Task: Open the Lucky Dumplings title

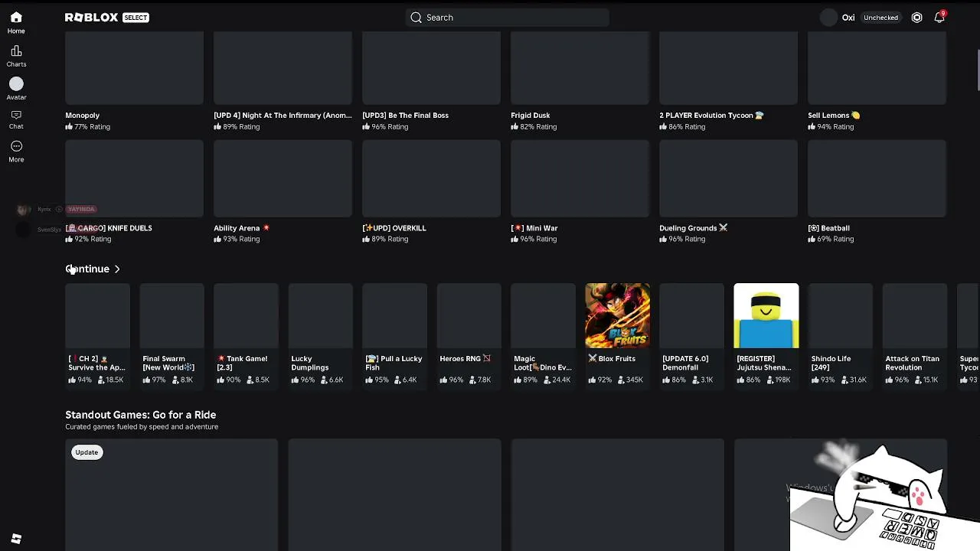Action: coord(310,363)
